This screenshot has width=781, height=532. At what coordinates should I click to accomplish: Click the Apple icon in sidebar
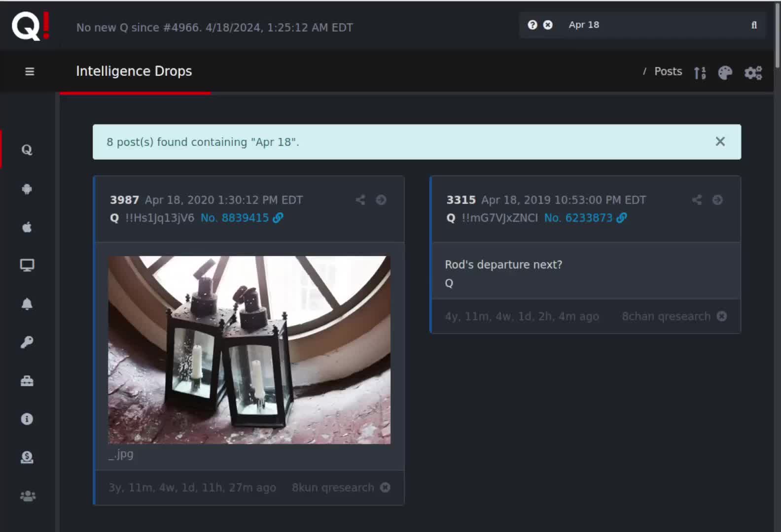(27, 227)
